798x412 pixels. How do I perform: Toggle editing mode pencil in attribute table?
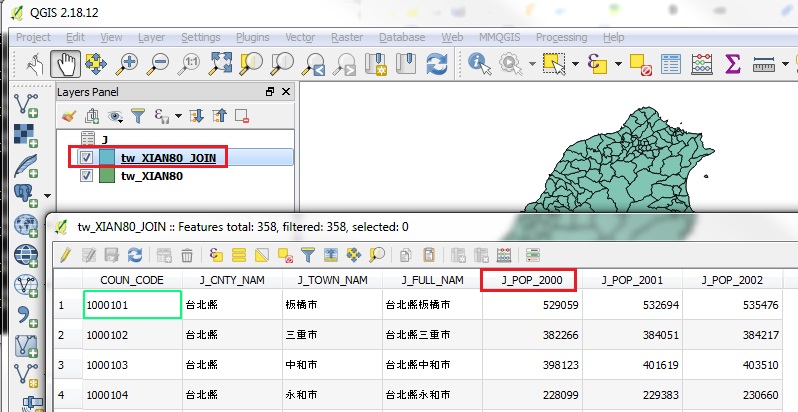(x=65, y=255)
